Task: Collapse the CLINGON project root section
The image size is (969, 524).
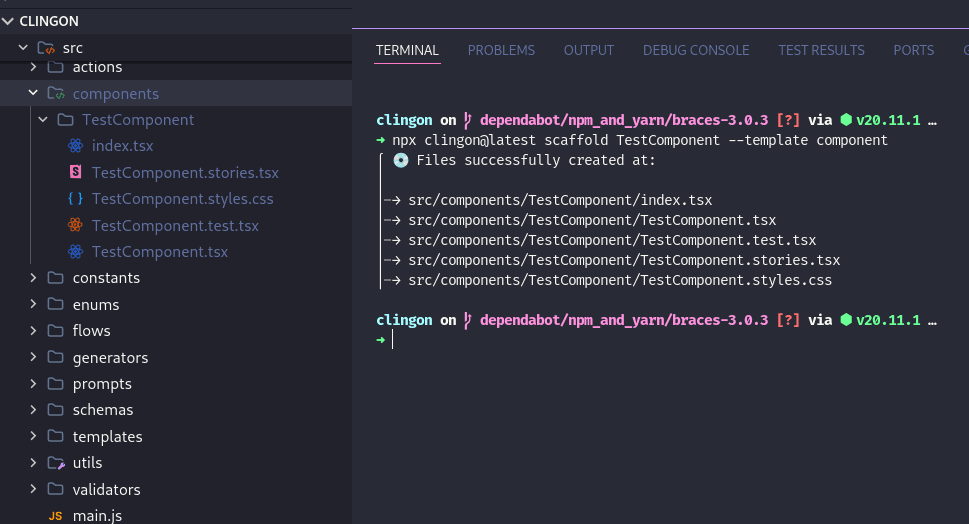Action: coord(8,21)
